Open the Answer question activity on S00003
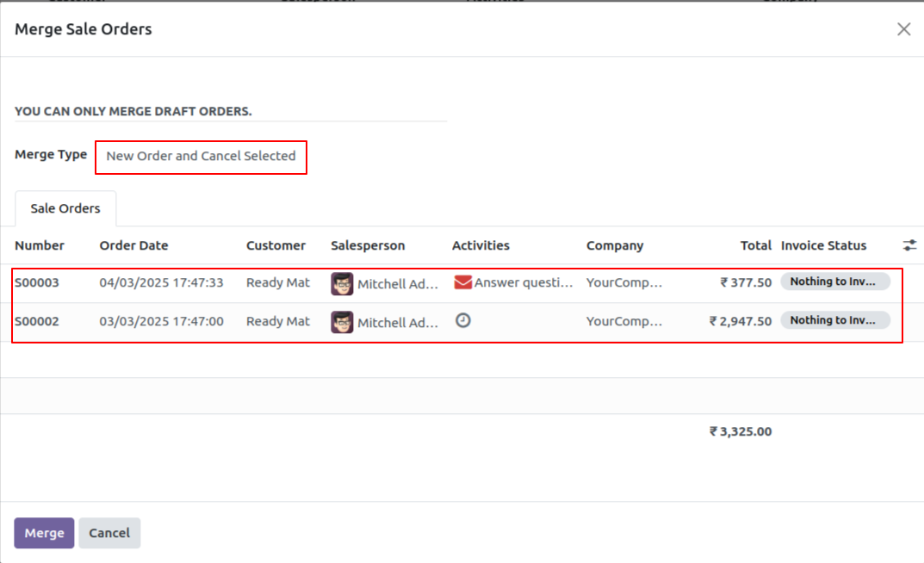The height and width of the screenshot is (563, 924). coord(522,282)
